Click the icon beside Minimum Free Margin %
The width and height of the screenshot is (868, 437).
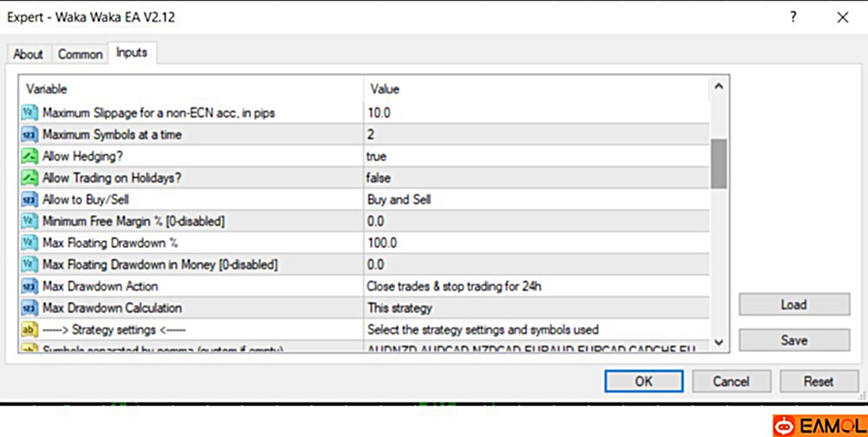pyautogui.click(x=29, y=221)
